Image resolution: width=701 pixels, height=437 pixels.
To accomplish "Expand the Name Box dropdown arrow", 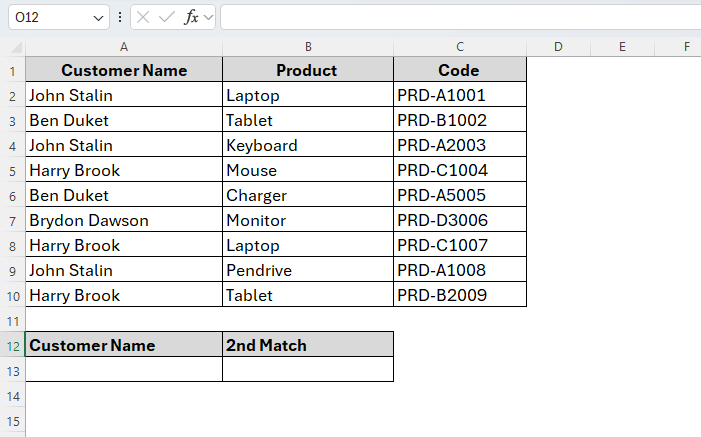I will tap(98, 18).
